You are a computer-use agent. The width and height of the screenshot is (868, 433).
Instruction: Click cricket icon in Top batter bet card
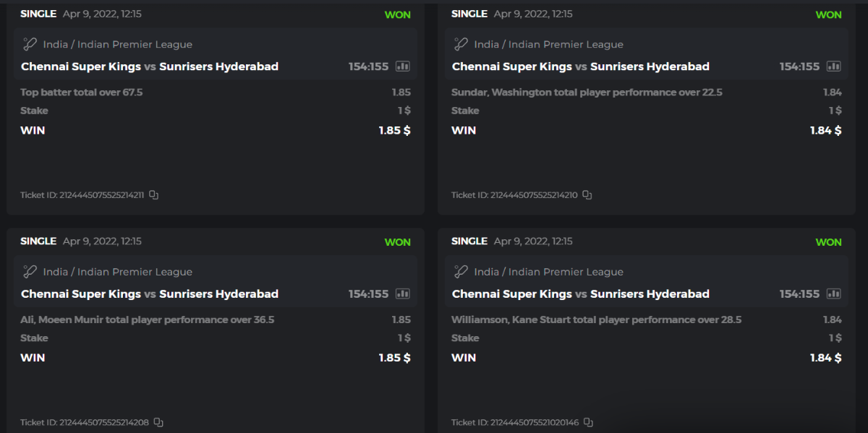click(x=30, y=44)
